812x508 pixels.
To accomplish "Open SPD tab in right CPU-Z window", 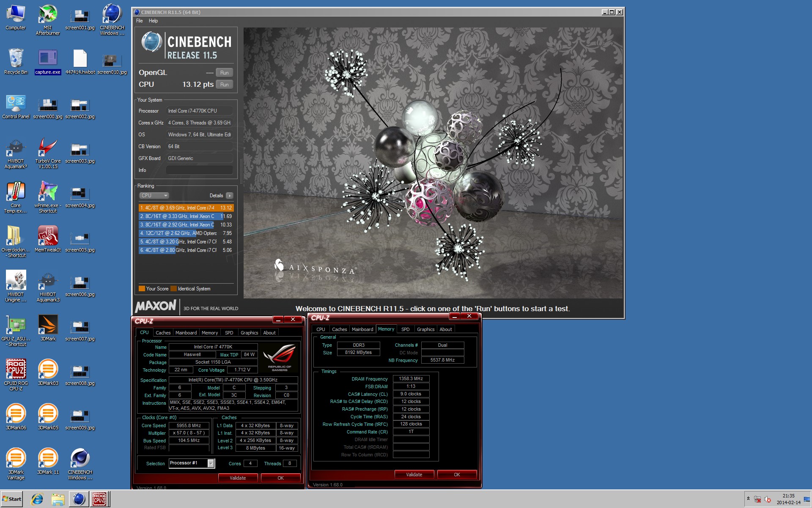I will coord(405,329).
